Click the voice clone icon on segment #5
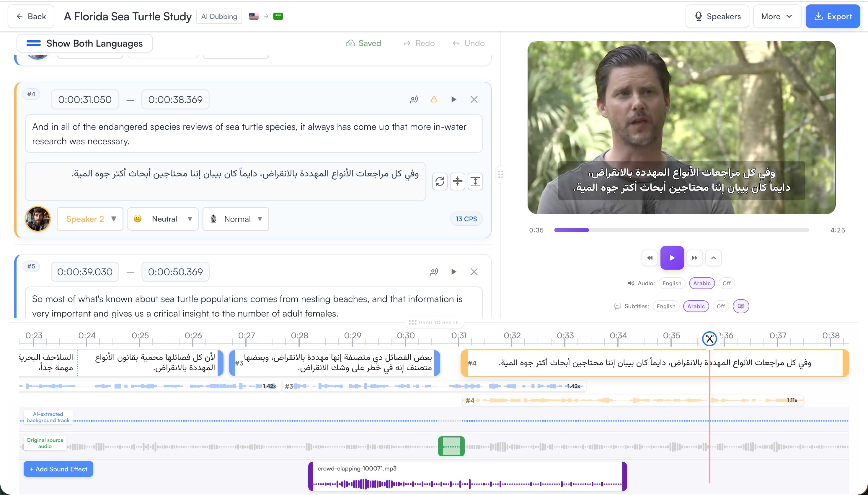Viewport: 868px width, 495px height. [434, 272]
